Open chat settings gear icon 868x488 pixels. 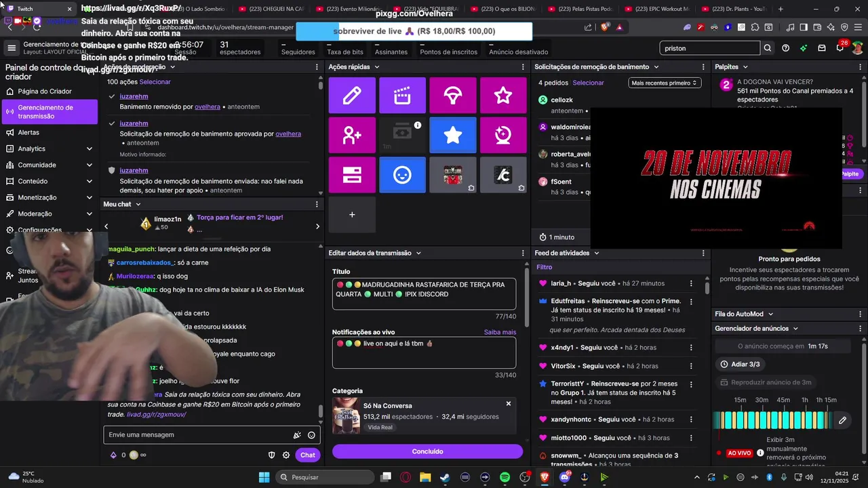click(286, 455)
